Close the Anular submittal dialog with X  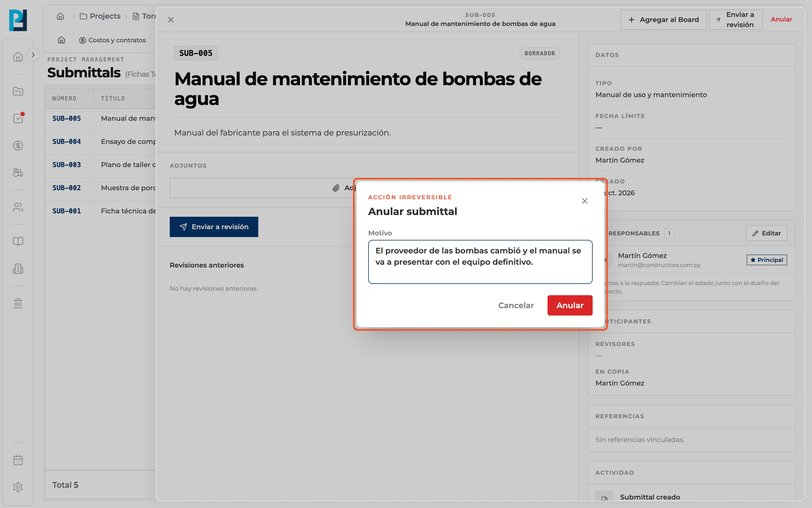pos(584,201)
